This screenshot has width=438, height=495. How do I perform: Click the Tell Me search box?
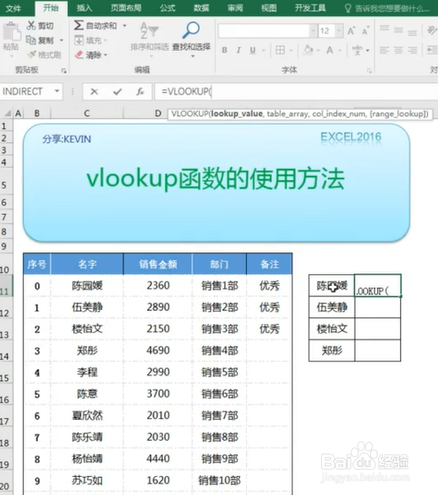tap(392, 8)
